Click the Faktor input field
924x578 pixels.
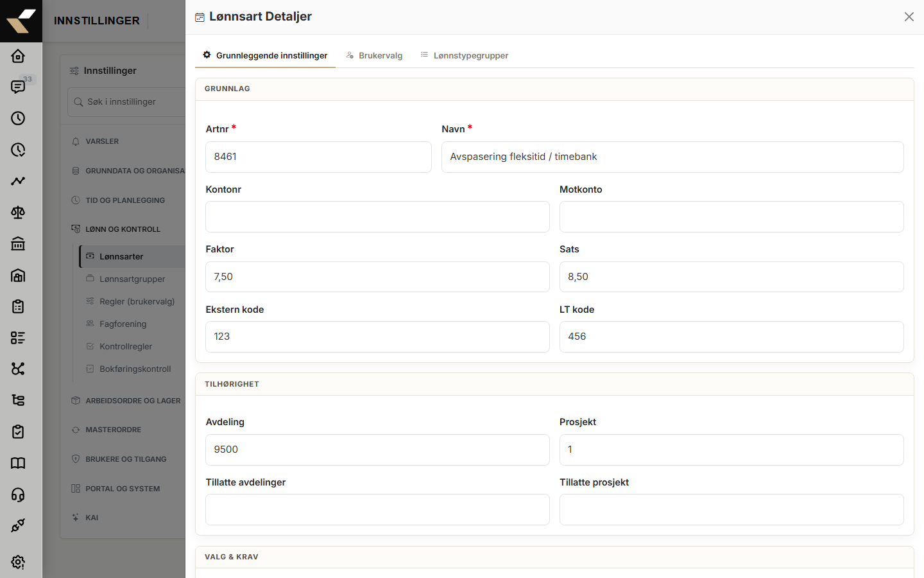pos(377,277)
